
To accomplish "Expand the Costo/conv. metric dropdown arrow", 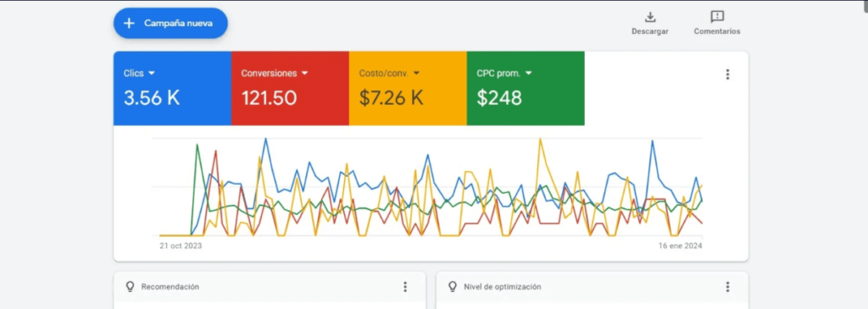I will click(417, 74).
